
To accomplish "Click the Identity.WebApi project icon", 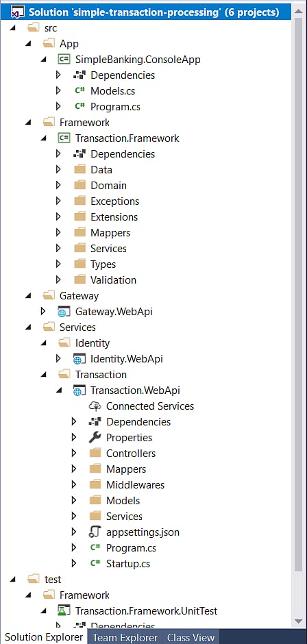I will [79, 359].
